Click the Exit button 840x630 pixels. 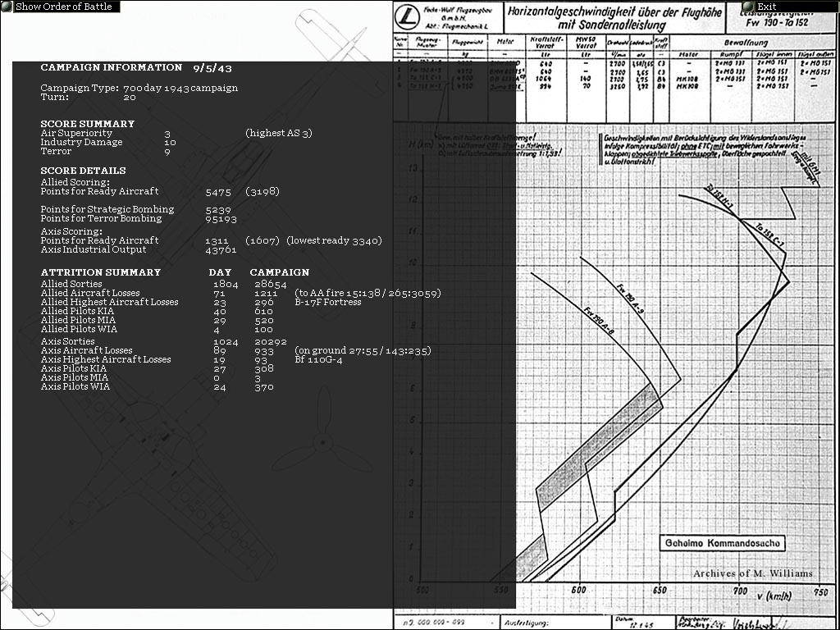click(x=790, y=7)
